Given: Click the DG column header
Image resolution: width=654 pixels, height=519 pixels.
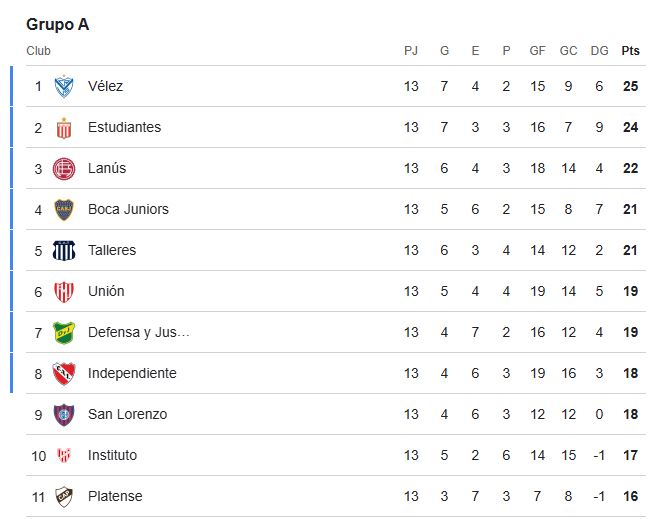Looking at the screenshot, I should [x=599, y=51].
